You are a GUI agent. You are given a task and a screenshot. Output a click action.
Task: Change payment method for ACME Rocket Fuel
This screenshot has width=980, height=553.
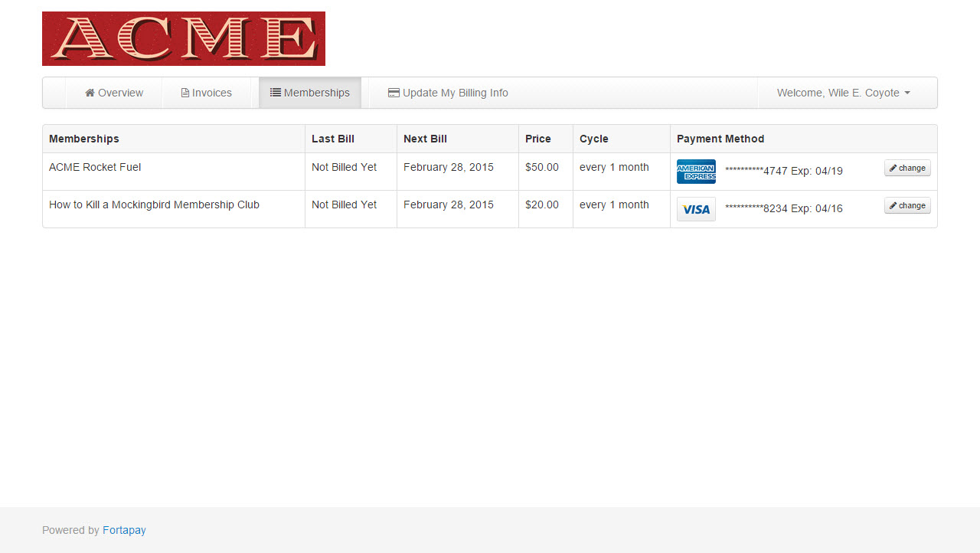907,168
